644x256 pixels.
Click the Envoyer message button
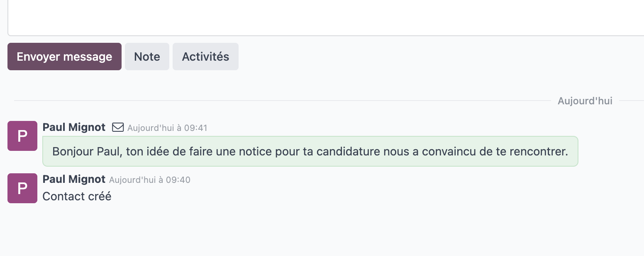click(64, 57)
